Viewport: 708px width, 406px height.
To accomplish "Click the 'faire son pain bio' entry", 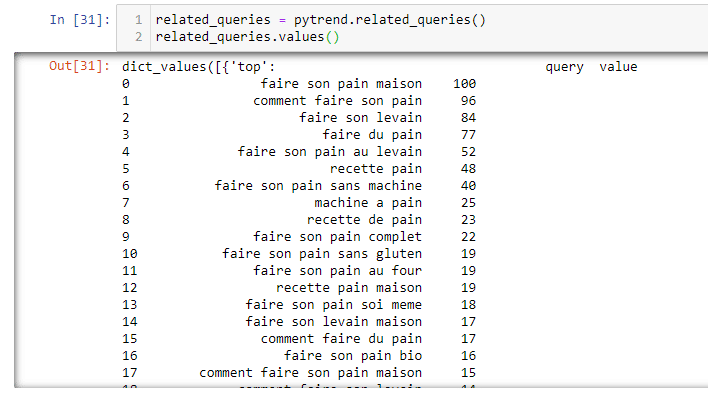I will point(353,356).
